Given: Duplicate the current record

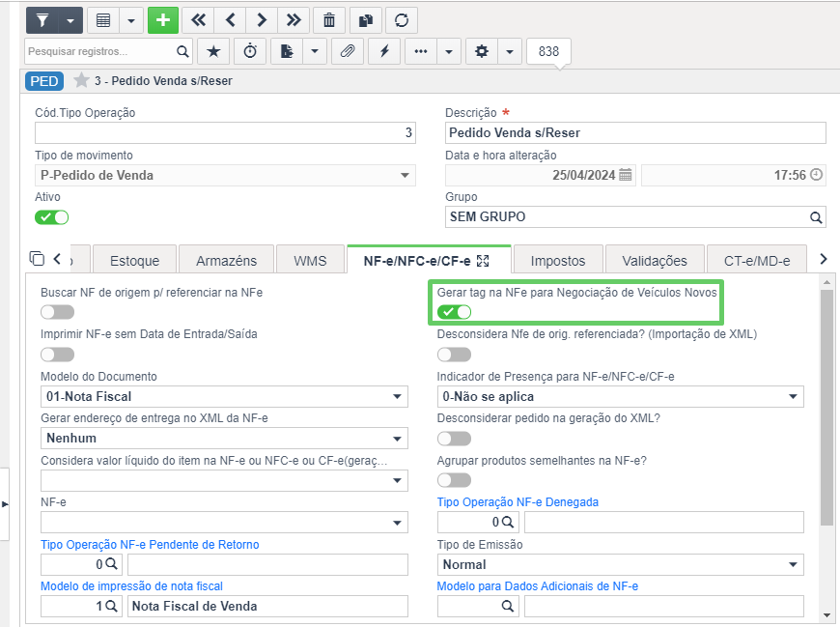Looking at the screenshot, I should 365,20.
